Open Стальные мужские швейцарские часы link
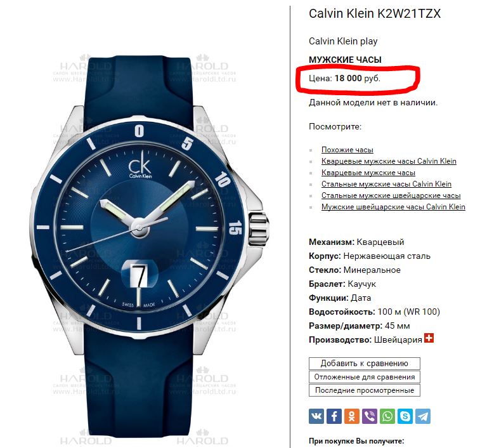The image size is (480, 448). click(391, 195)
